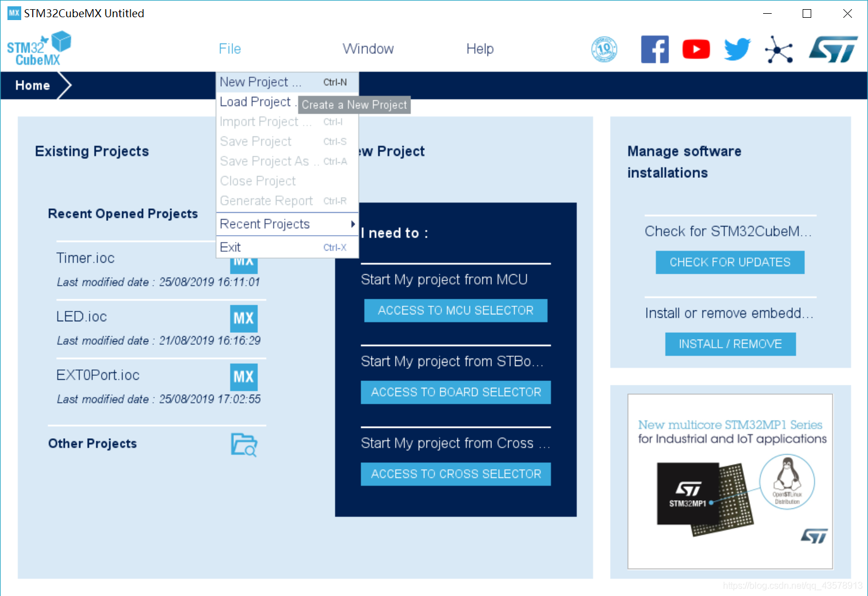Open the STM32MP1 Series advertisement banner
The width and height of the screenshot is (868, 596).
click(x=730, y=481)
